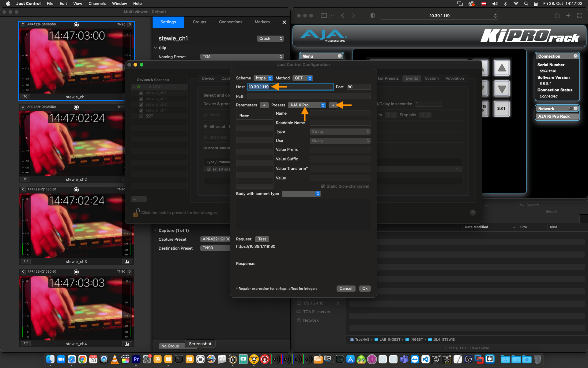Open Premiere Pro from the dock
Screen dimensions: 588x368
(136, 359)
